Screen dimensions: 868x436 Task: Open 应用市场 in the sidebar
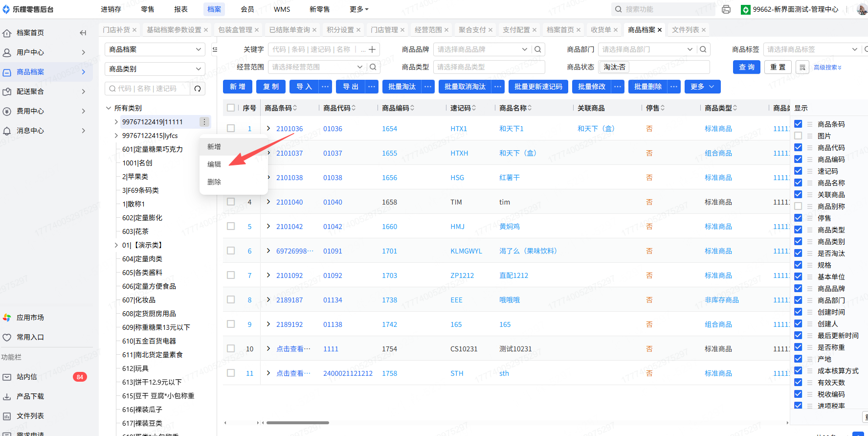(x=30, y=318)
